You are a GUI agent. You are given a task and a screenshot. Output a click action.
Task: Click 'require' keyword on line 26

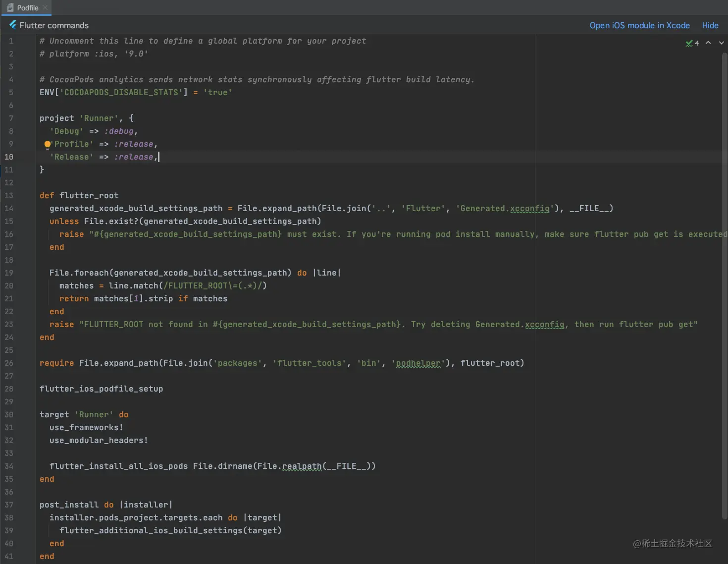56,363
